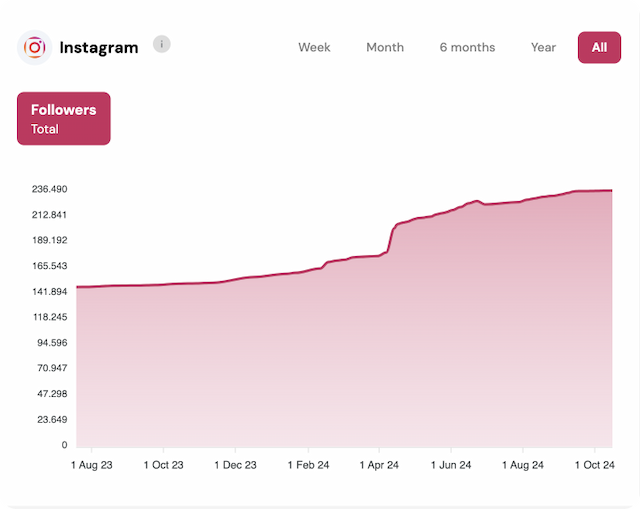
Task: Click the Instagram logo icon
Action: 35,47
